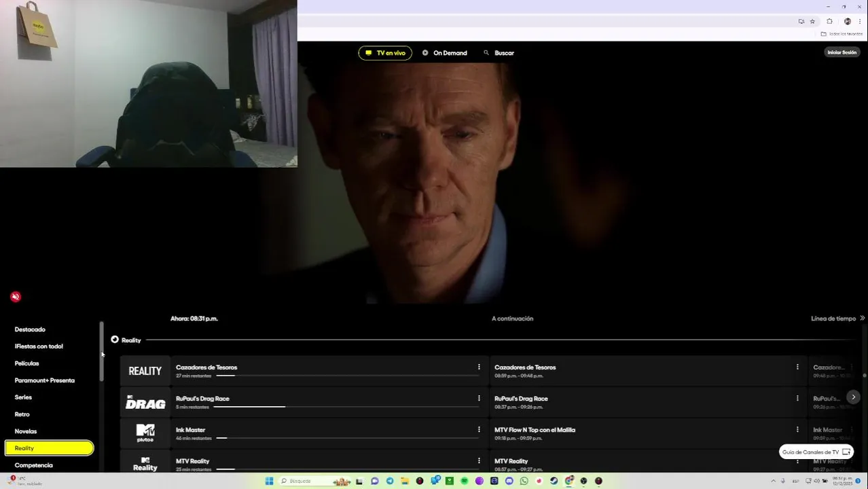
Task: Select the Novelas category
Action: [26, 431]
